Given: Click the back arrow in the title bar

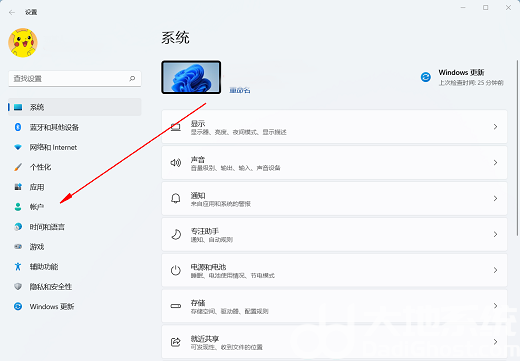Looking at the screenshot, I should (x=12, y=12).
